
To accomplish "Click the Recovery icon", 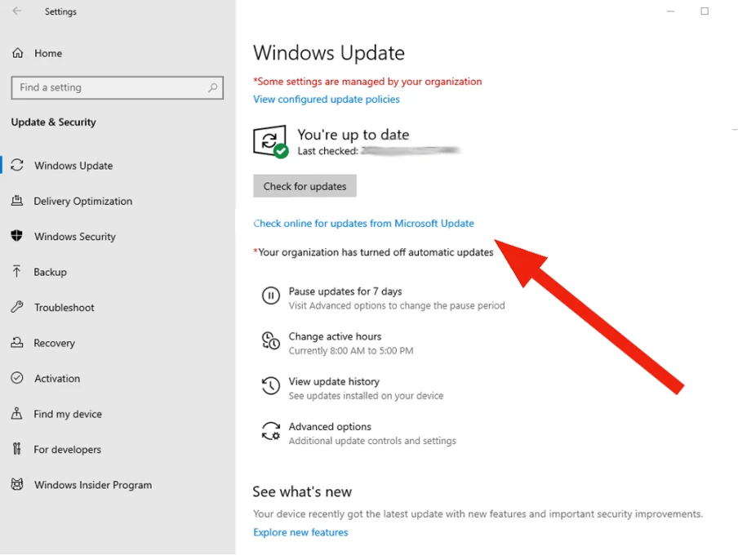I will pos(17,343).
